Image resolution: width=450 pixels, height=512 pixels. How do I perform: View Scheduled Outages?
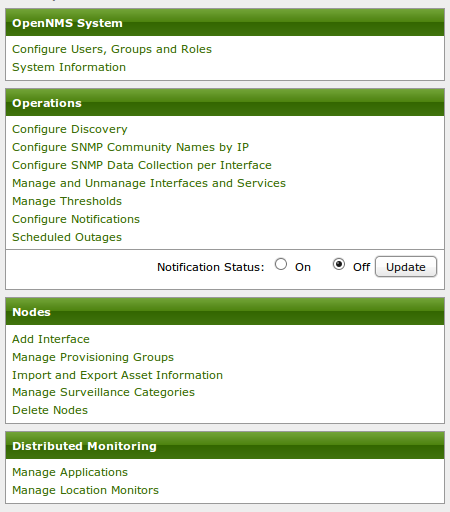coord(67,237)
